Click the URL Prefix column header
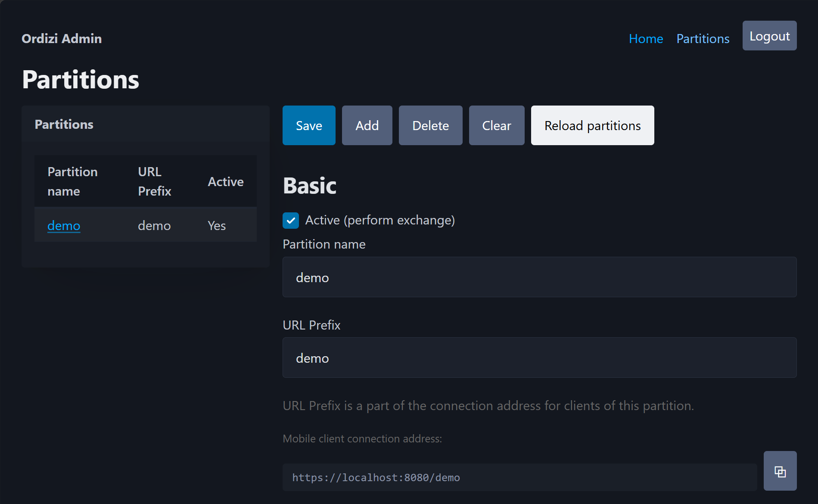 [155, 181]
